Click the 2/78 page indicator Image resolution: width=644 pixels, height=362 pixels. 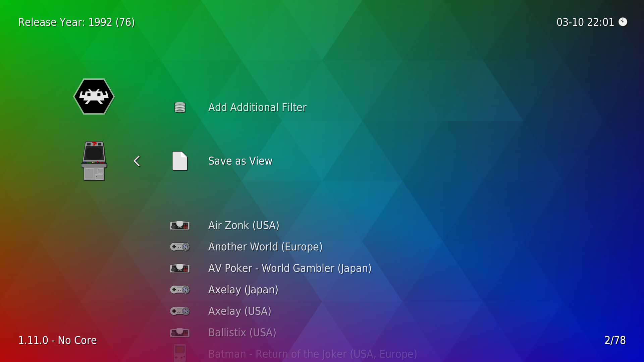point(615,340)
